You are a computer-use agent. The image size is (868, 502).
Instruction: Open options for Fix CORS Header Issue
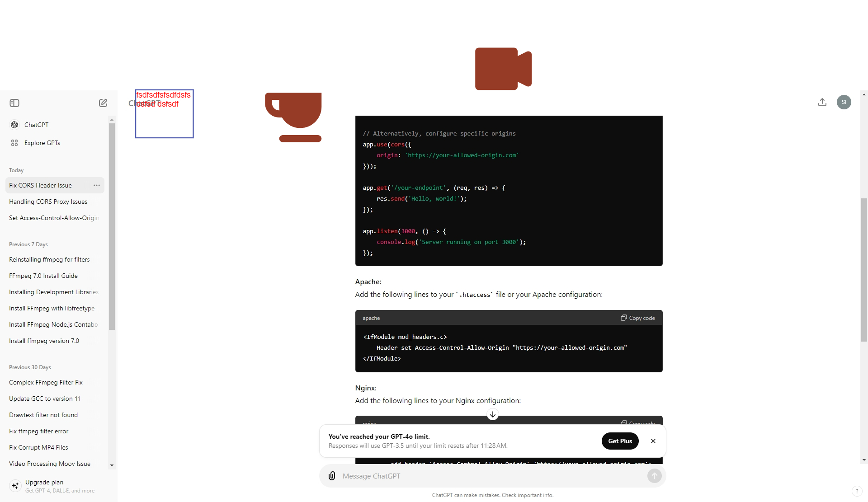pos(97,185)
